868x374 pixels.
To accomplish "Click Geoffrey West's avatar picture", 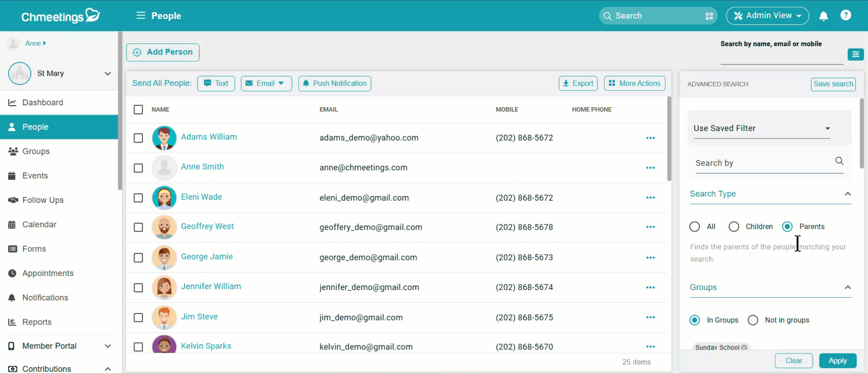I will 164,227.
